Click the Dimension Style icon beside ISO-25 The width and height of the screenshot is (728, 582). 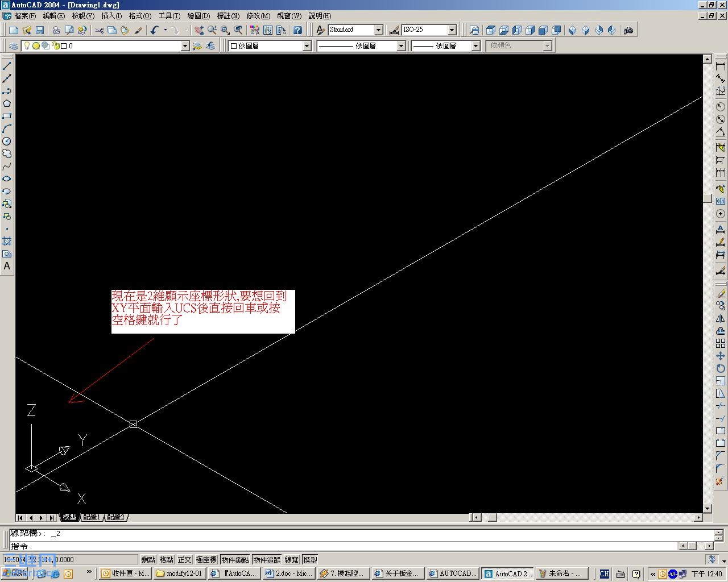394,30
